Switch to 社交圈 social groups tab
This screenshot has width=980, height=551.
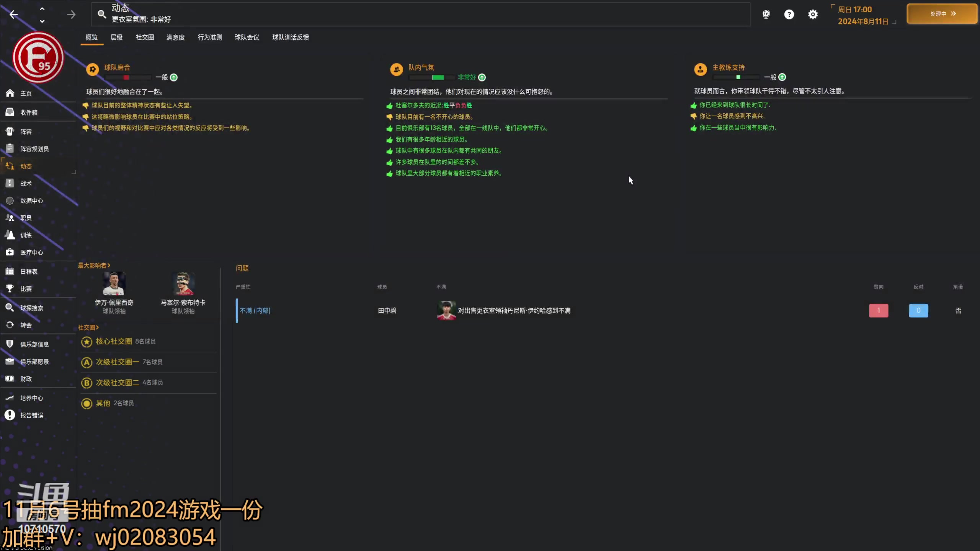coord(145,37)
